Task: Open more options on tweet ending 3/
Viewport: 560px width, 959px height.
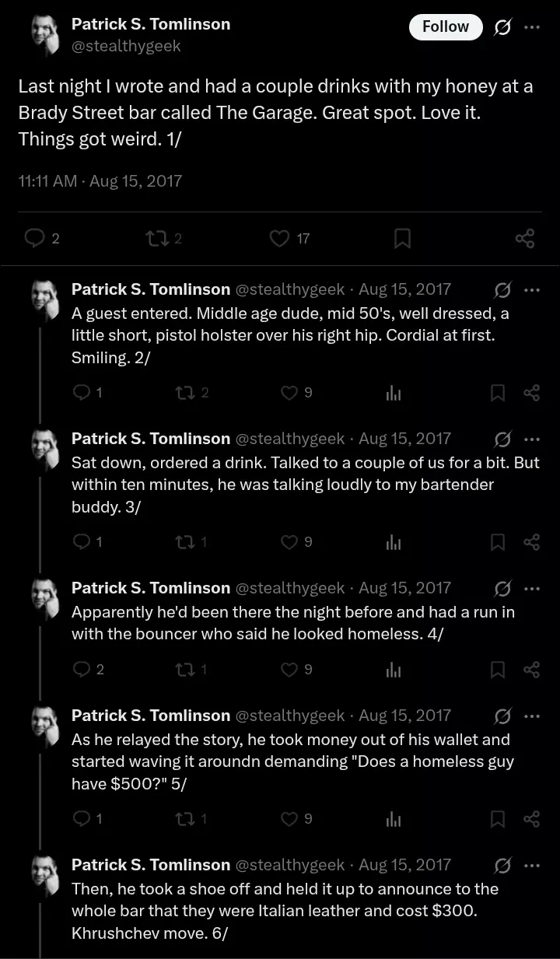Action: pyautogui.click(x=532, y=439)
